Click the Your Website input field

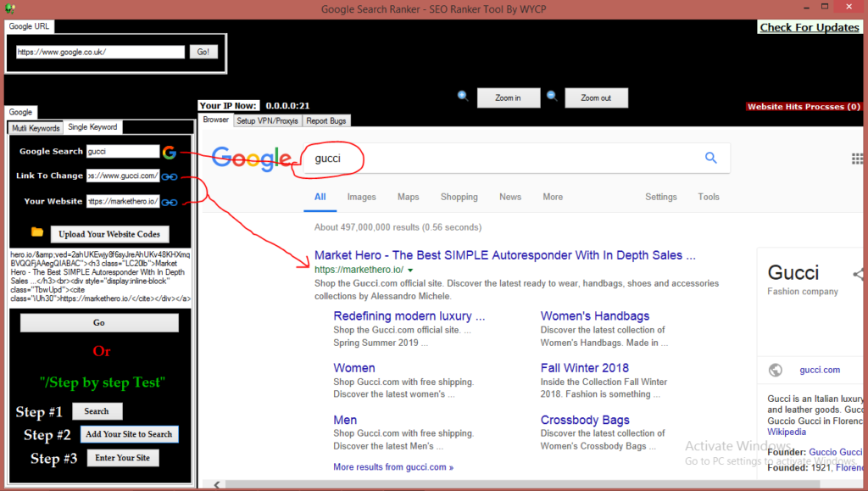point(123,202)
